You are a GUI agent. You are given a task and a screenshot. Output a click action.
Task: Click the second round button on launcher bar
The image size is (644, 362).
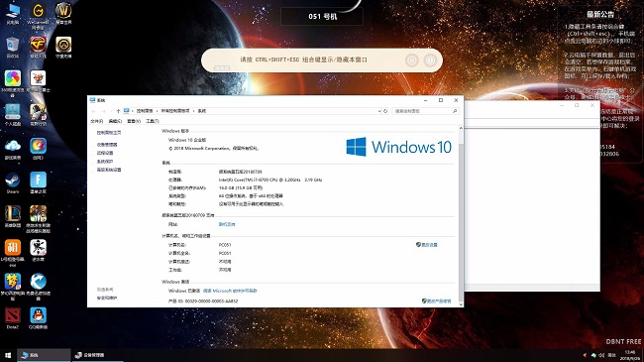[x=430, y=60]
